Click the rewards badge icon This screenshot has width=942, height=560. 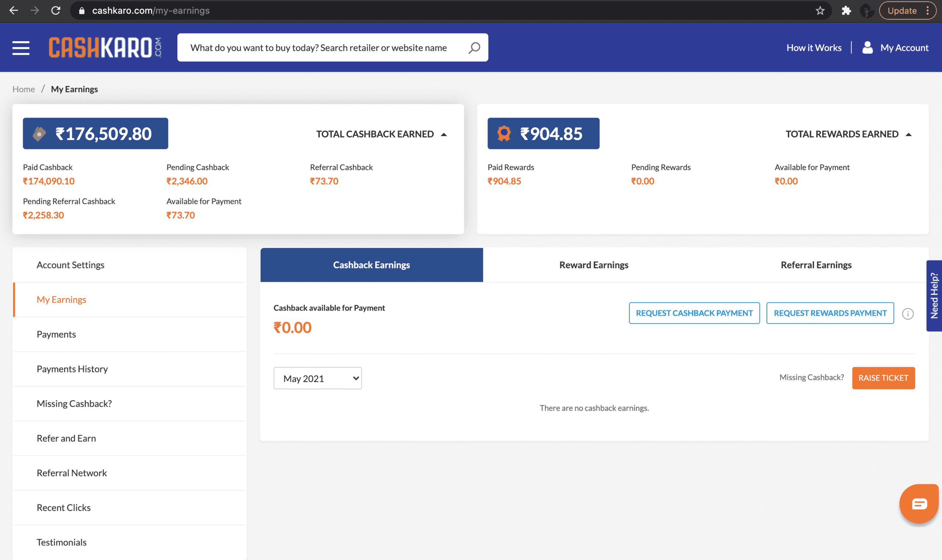(x=504, y=133)
